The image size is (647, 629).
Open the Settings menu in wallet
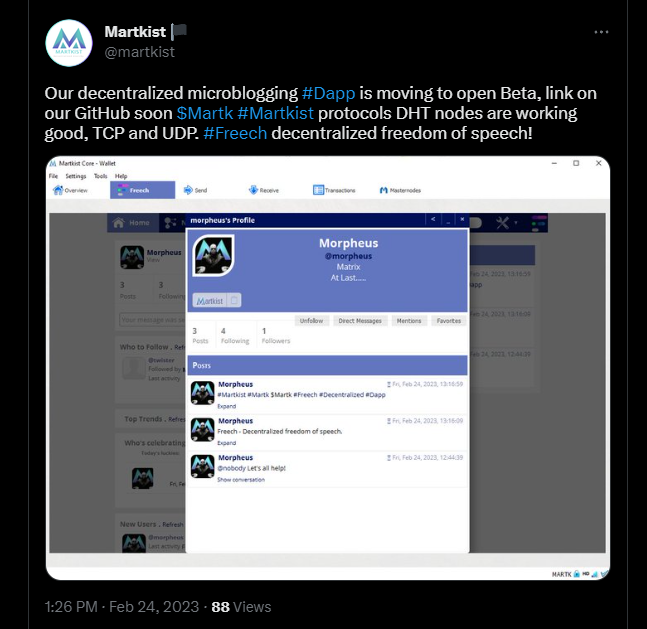(x=76, y=176)
